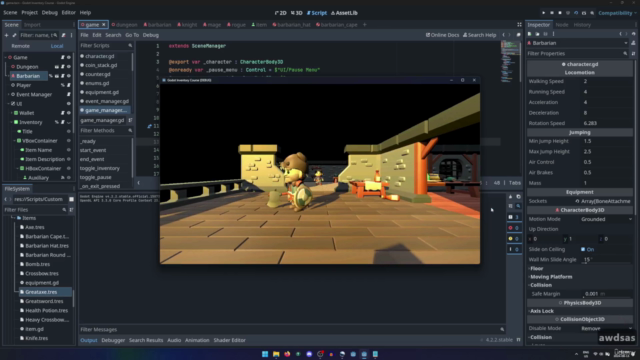Create new resource icon in Inspector toolbar
Image resolution: width=640 pixels, height=360 pixels.
pos(530,34)
